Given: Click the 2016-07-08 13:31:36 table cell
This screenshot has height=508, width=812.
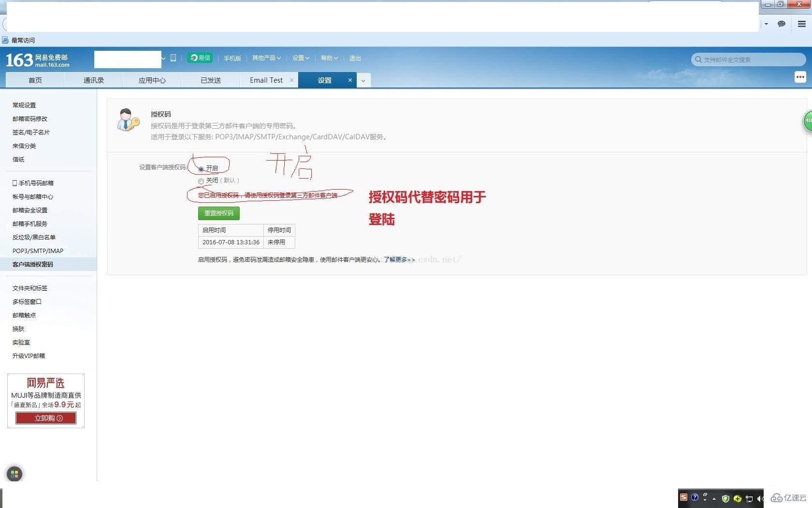Looking at the screenshot, I should (231, 242).
